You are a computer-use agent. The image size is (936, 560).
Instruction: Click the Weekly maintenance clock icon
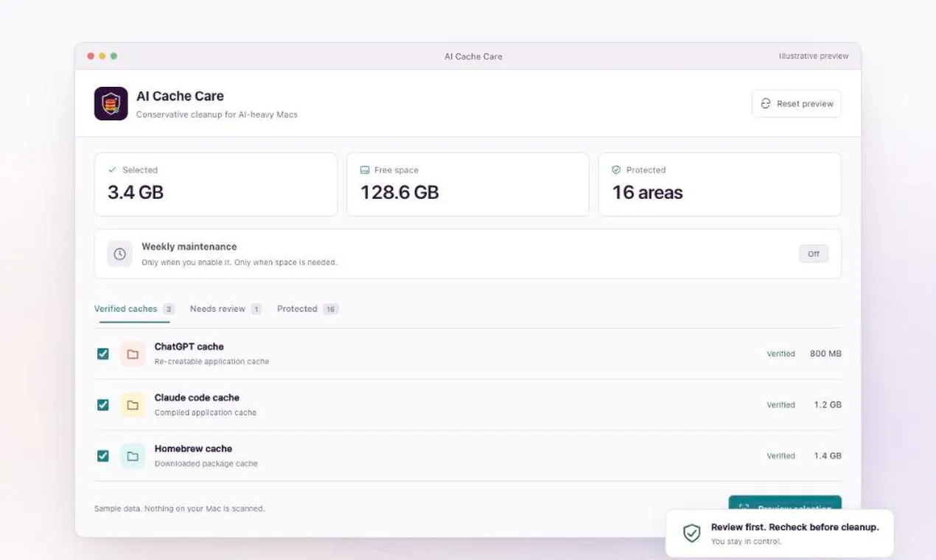click(x=119, y=253)
